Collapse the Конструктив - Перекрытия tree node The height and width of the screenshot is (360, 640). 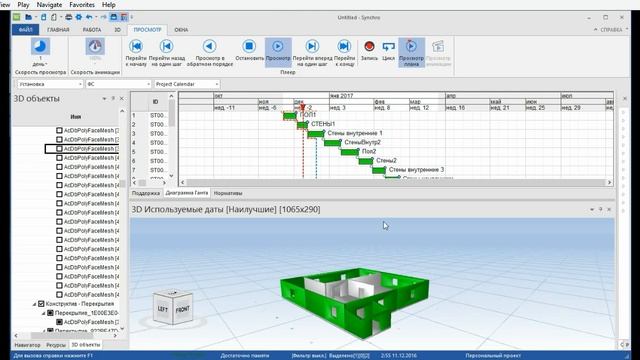pyautogui.click(x=34, y=304)
